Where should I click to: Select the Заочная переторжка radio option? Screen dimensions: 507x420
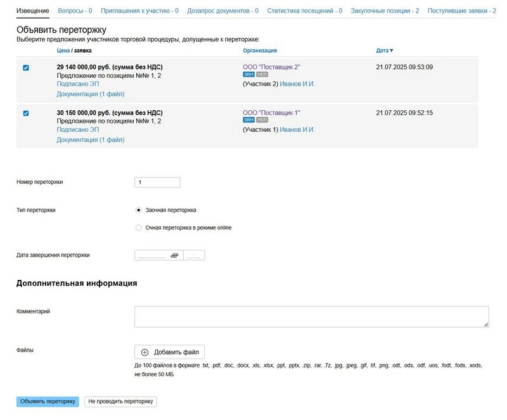139,210
